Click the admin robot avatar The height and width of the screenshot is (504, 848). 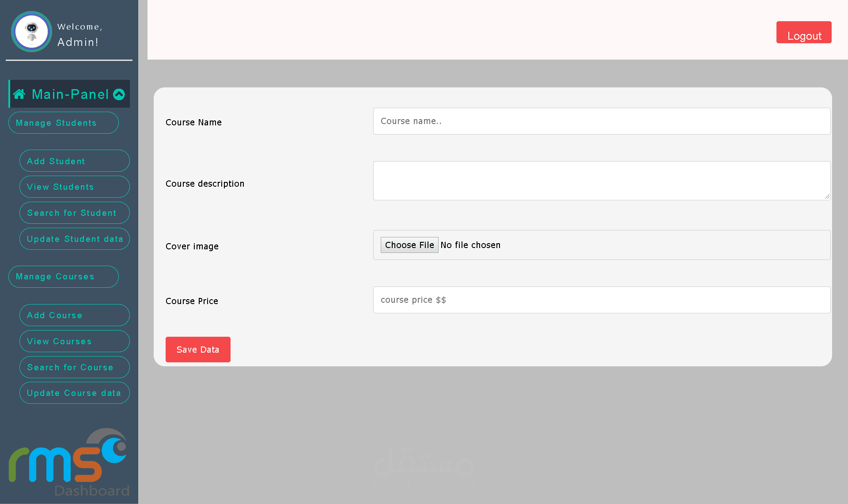(31, 32)
